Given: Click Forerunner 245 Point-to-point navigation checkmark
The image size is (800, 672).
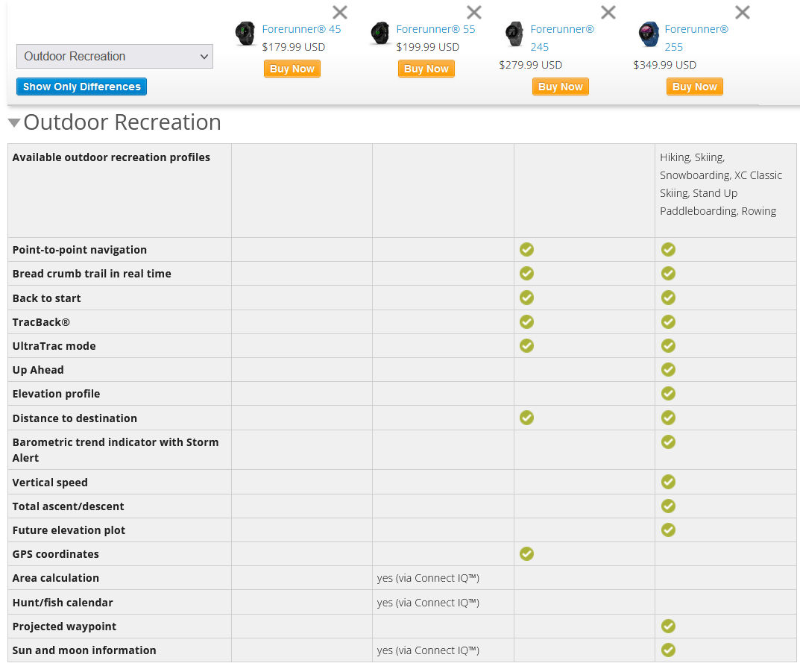Looking at the screenshot, I should [526, 250].
